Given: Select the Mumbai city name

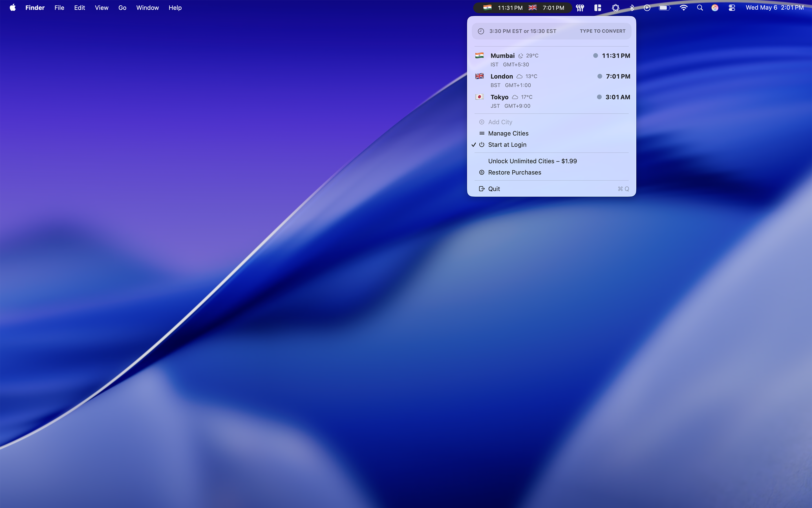Looking at the screenshot, I should point(502,55).
